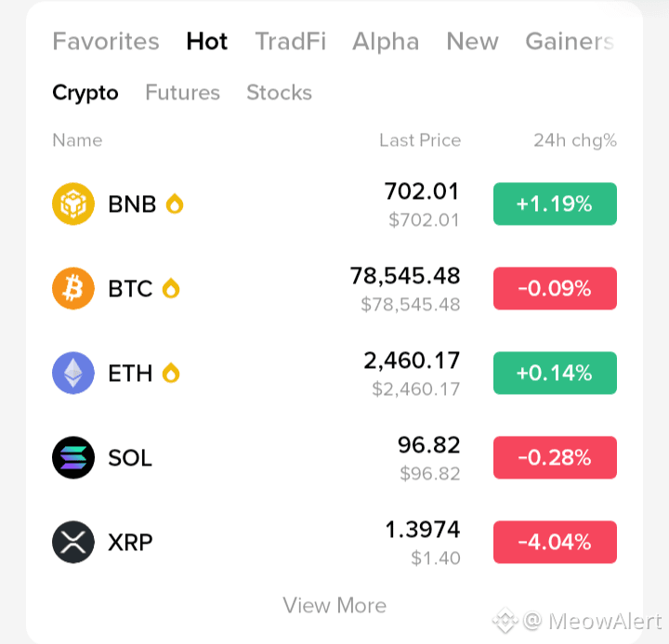Select the New tab
This screenshot has width=669, height=644.
472,42
